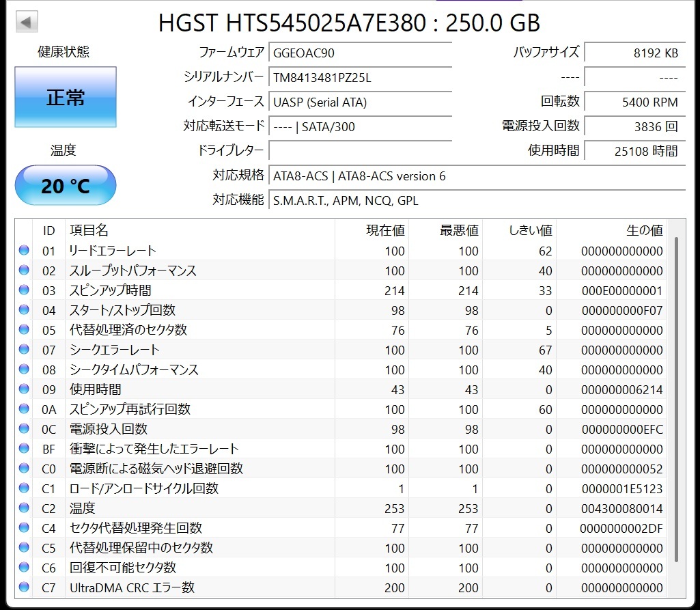Select the 代替処理保留中のセクタ数 row name
Image resolution: width=700 pixels, height=610 pixels.
(x=141, y=547)
